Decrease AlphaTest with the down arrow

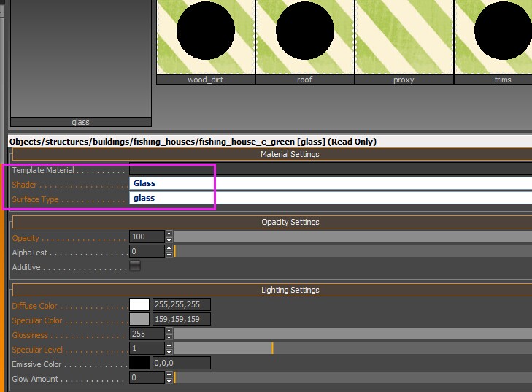coord(169,255)
